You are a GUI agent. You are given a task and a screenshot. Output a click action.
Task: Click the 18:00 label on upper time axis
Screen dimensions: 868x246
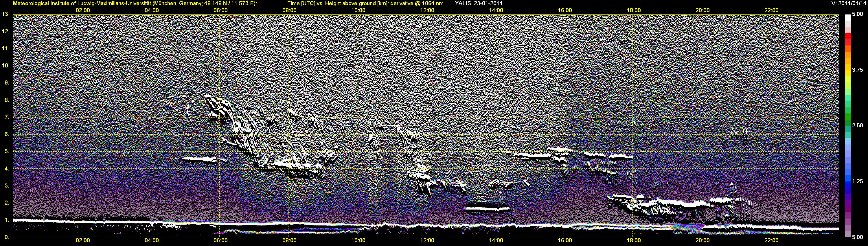pyautogui.click(x=633, y=10)
